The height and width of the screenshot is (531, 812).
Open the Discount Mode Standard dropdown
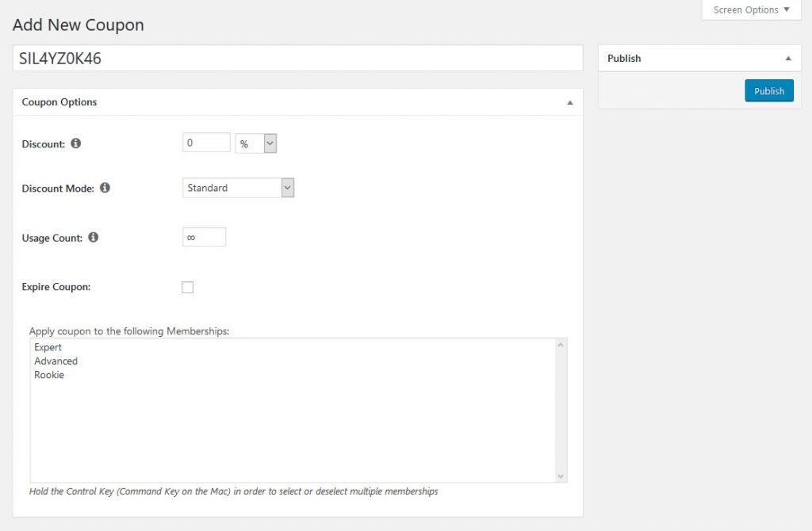pyautogui.click(x=238, y=188)
